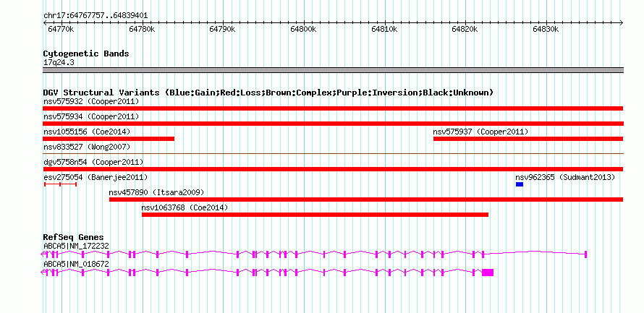Image resolution: width=644 pixels, height=313 pixels.
Task: Click the red nsv575932 loss bar
Action: click(333, 108)
